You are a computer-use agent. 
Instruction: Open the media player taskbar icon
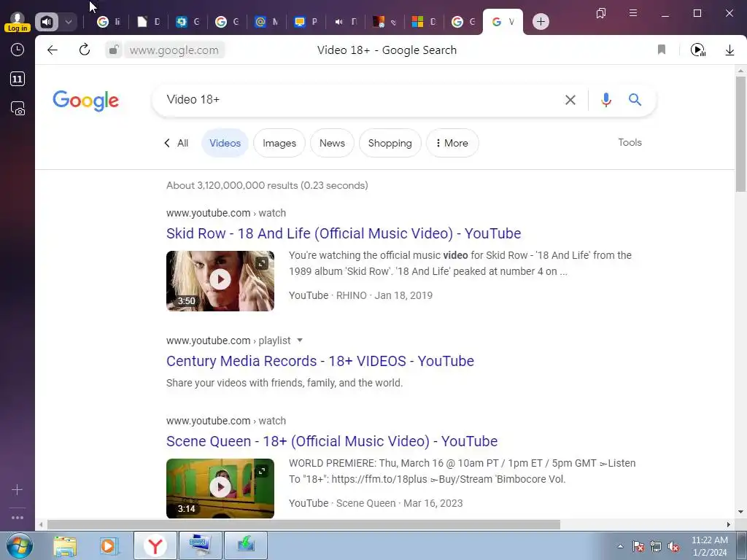click(x=109, y=545)
